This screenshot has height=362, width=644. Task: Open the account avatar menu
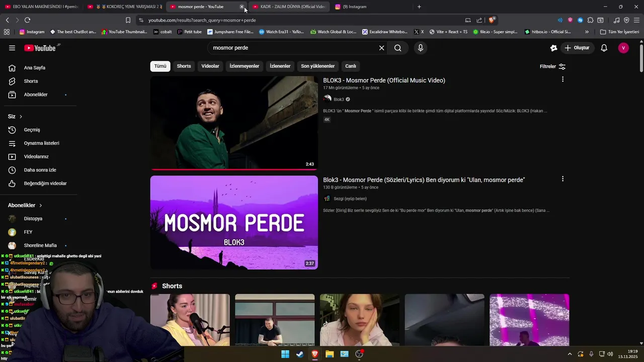(x=623, y=48)
